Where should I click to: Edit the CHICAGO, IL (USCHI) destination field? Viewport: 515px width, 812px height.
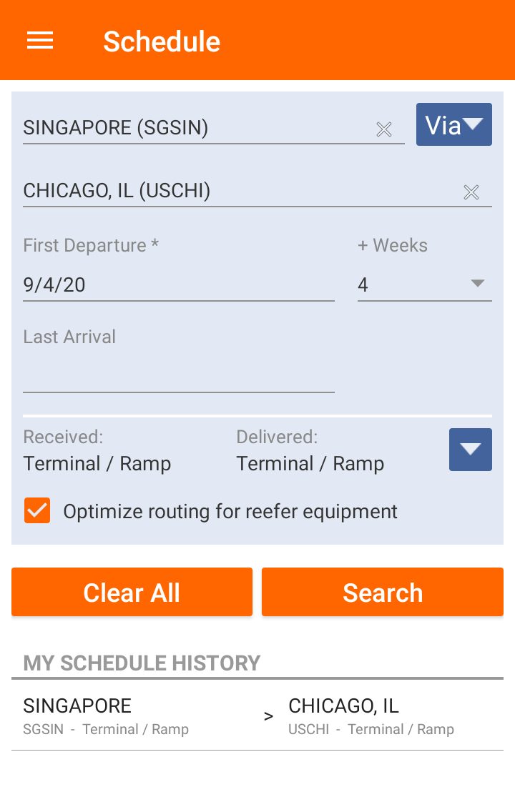pos(236,191)
